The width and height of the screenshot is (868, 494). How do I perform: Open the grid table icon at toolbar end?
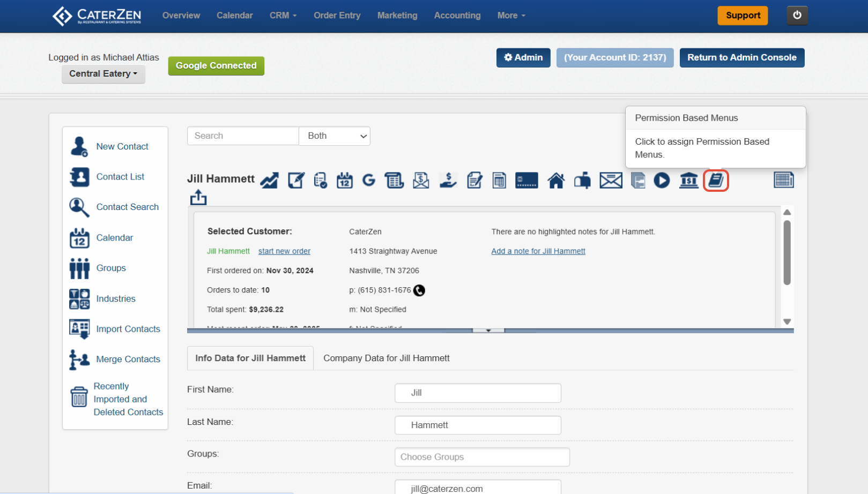coord(784,180)
